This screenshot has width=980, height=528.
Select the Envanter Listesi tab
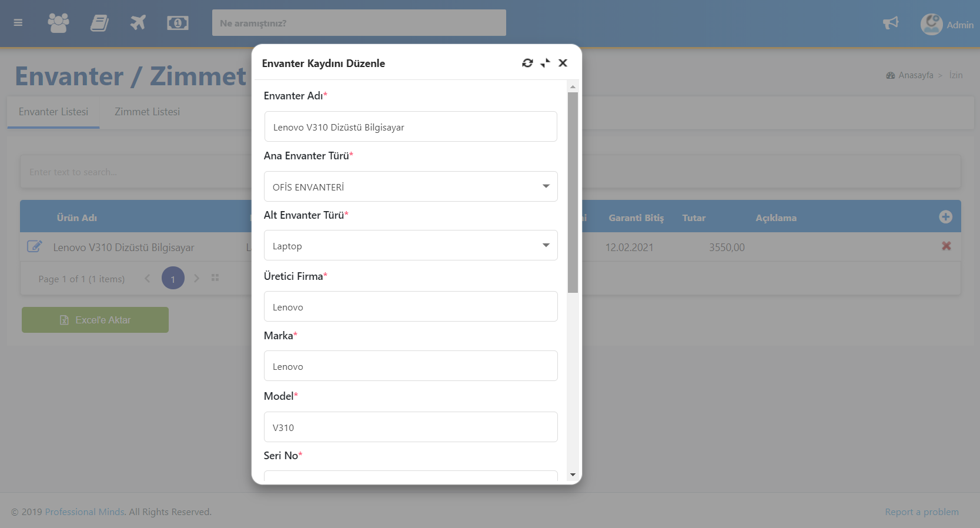(53, 112)
